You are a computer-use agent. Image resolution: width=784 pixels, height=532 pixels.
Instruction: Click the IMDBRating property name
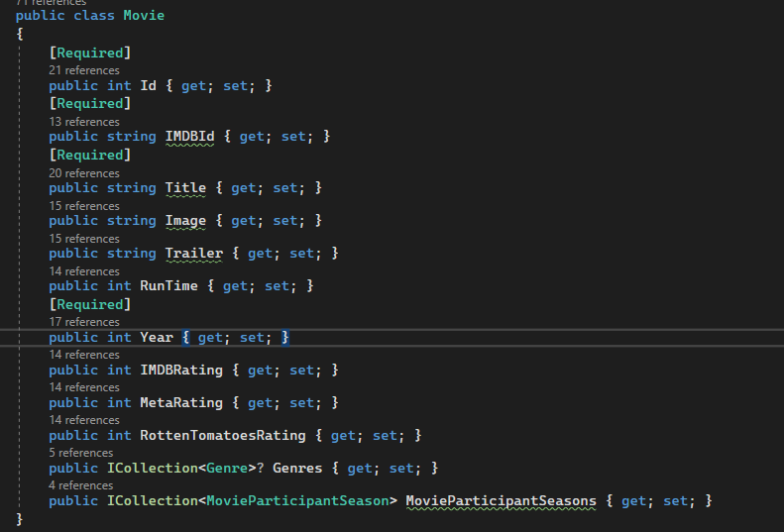pyautogui.click(x=181, y=370)
